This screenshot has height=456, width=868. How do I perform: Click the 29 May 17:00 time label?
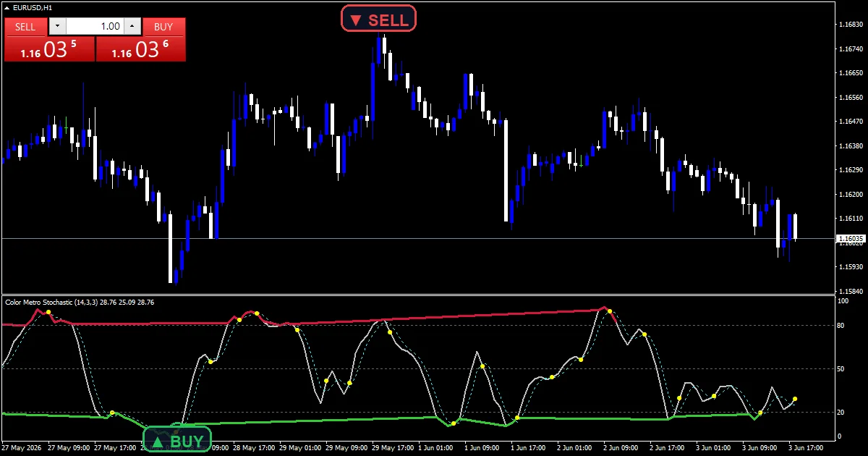(393, 448)
